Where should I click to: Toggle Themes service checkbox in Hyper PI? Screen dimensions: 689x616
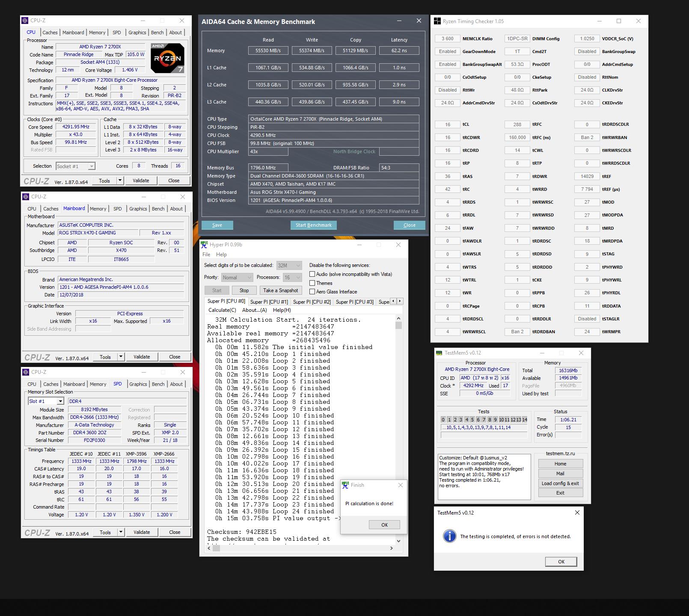[312, 283]
